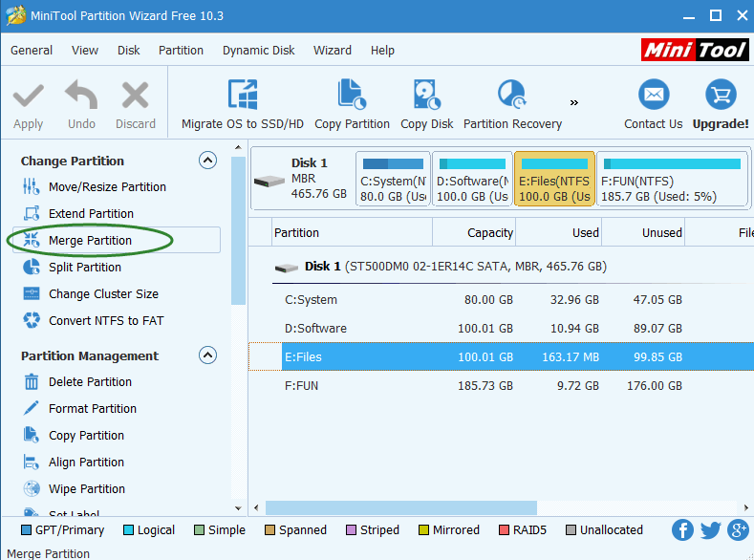Open the View menu
The image size is (754, 560).
pyautogui.click(x=85, y=51)
